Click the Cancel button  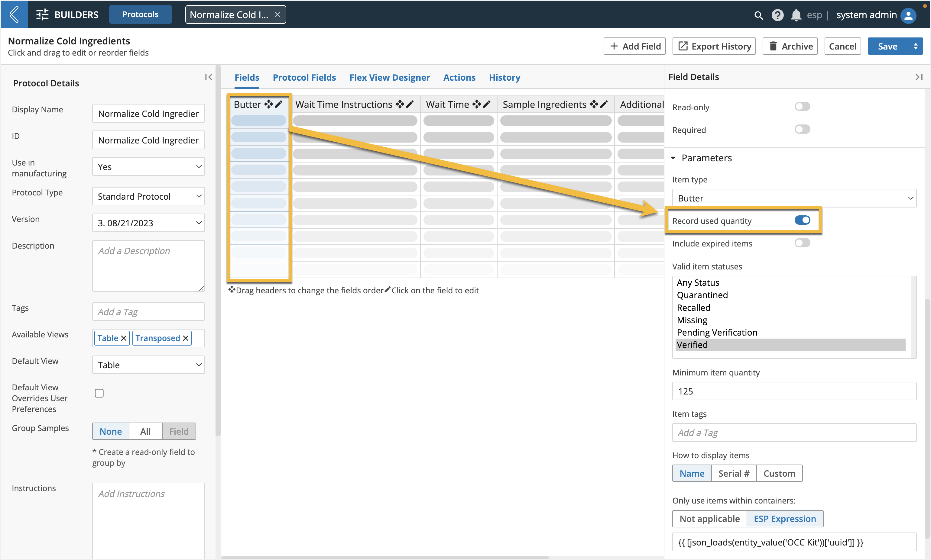point(843,47)
